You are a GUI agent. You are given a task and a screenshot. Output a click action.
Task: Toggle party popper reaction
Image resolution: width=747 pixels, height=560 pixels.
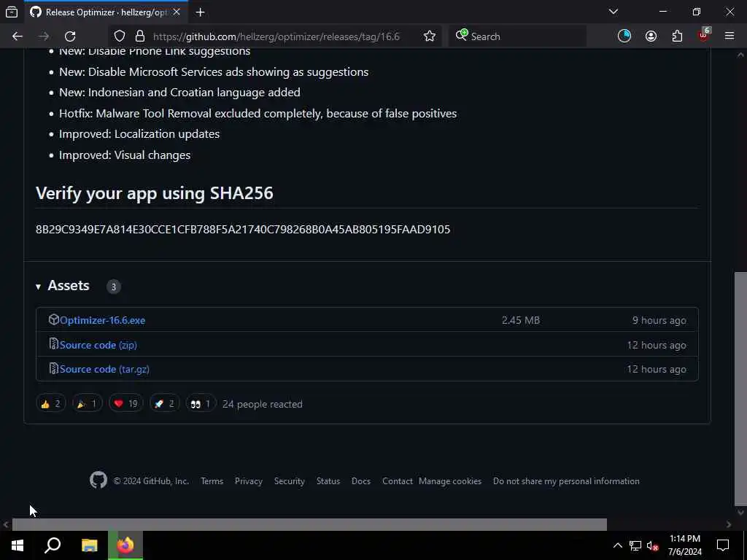tap(88, 404)
